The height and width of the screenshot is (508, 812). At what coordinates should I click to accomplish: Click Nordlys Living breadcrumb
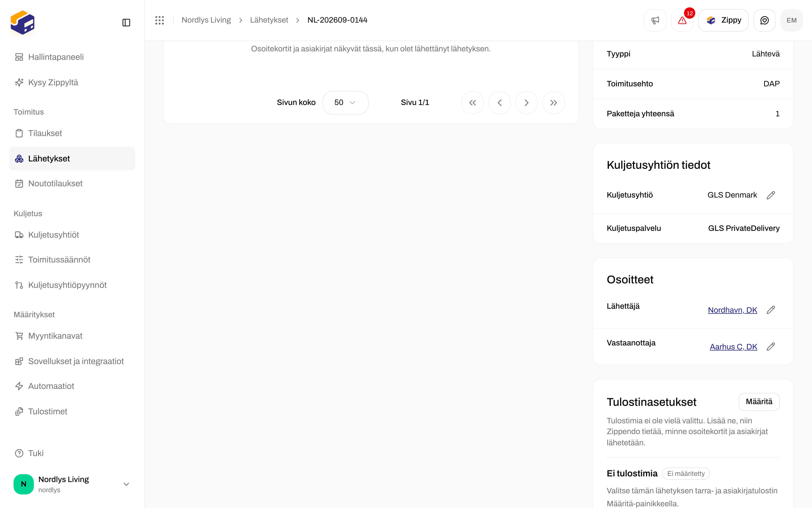point(206,20)
